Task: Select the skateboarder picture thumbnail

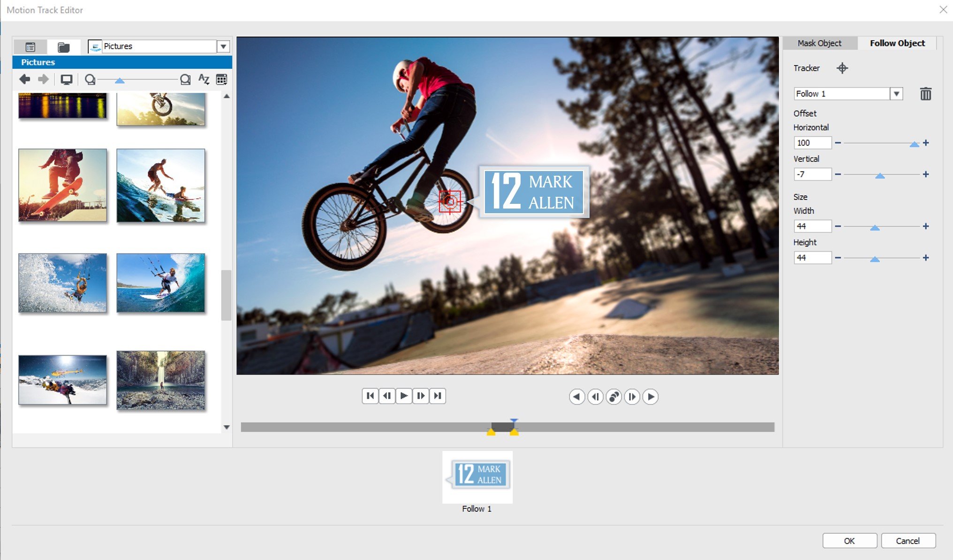Action: (63, 185)
